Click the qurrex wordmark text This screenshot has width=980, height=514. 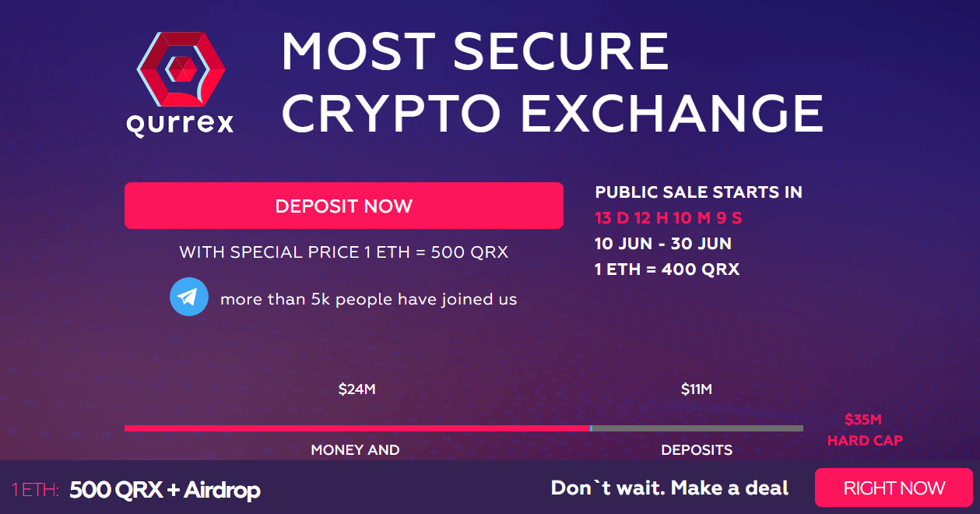pyautogui.click(x=180, y=123)
